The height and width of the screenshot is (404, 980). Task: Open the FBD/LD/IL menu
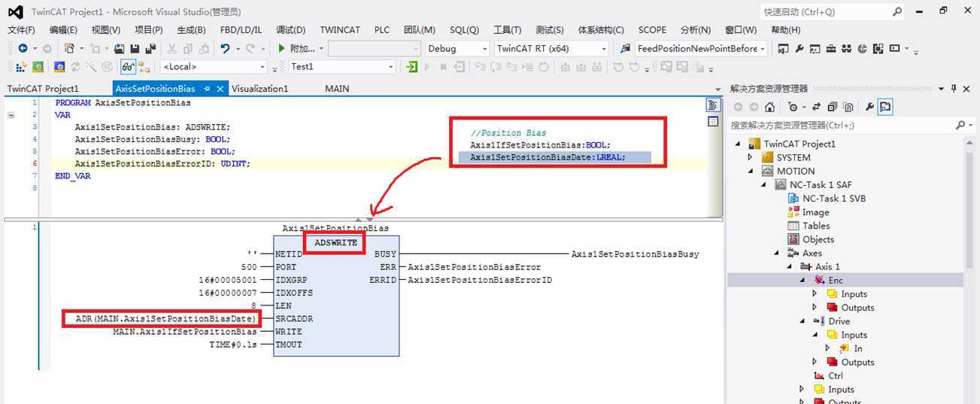coord(241,30)
